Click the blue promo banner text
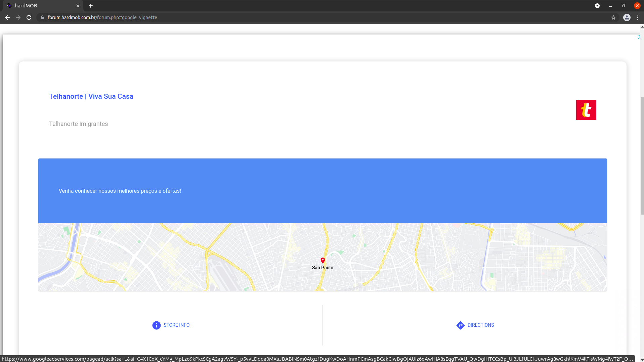This screenshot has height=362, width=644. (120, 191)
